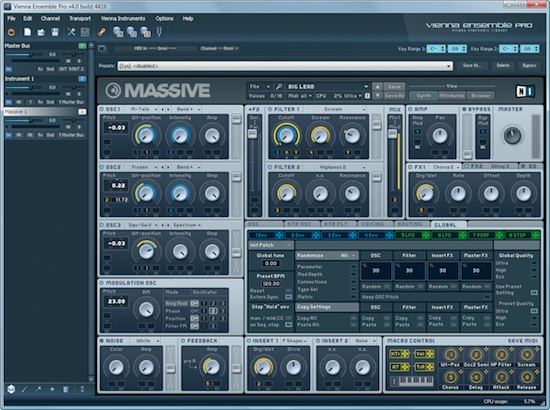Click the Bypass button at top right

[x=529, y=66]
